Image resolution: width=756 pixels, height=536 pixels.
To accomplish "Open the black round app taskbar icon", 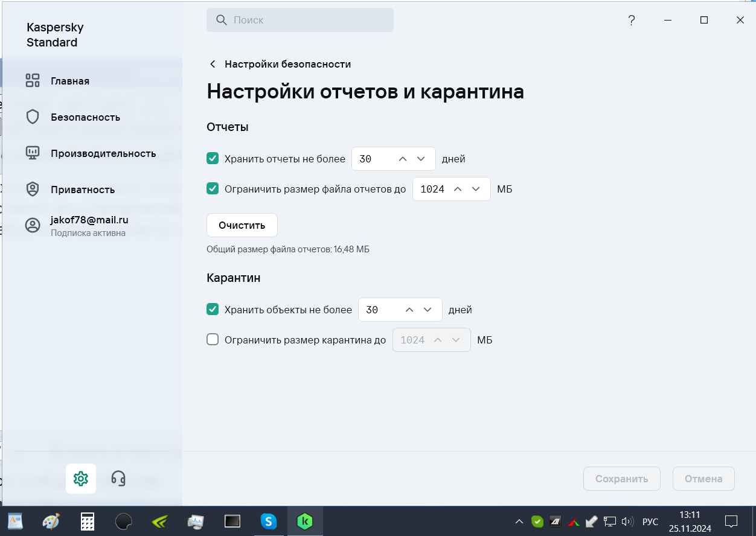I will point(124,522).
